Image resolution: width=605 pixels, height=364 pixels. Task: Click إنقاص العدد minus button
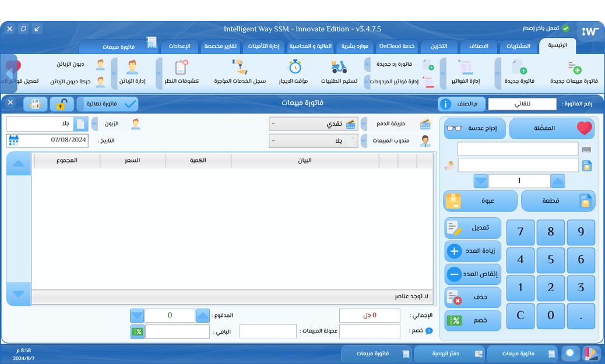pos(473,274)
